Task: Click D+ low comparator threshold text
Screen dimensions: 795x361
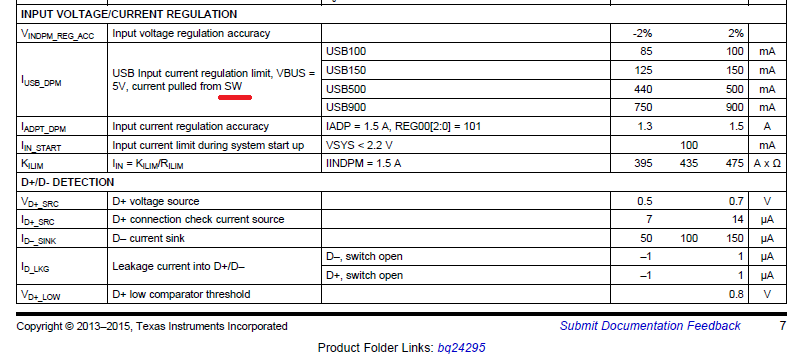Action: [x=181, y=294]
